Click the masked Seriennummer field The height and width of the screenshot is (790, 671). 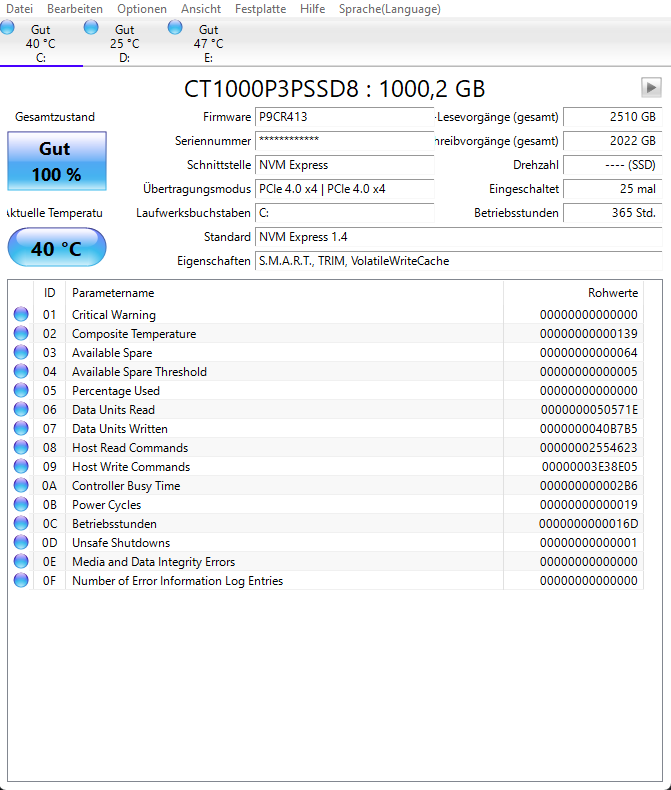[345, 141]
